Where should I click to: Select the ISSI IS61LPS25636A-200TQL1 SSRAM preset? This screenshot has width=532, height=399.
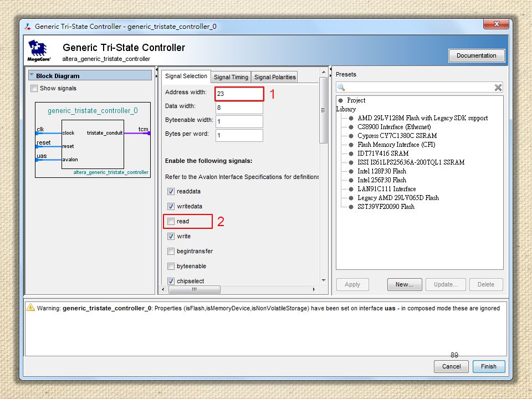(411, 162)
